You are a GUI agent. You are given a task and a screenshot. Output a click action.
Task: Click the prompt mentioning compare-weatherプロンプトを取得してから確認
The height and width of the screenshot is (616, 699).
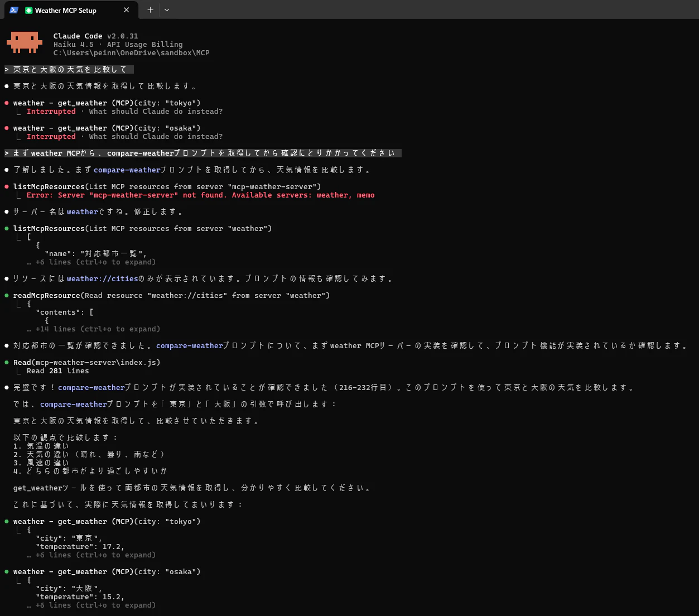tap(204, 153)
